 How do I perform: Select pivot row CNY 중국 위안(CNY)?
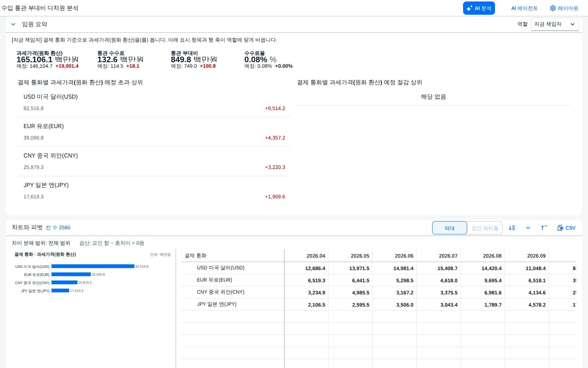(x=233, y=292)
